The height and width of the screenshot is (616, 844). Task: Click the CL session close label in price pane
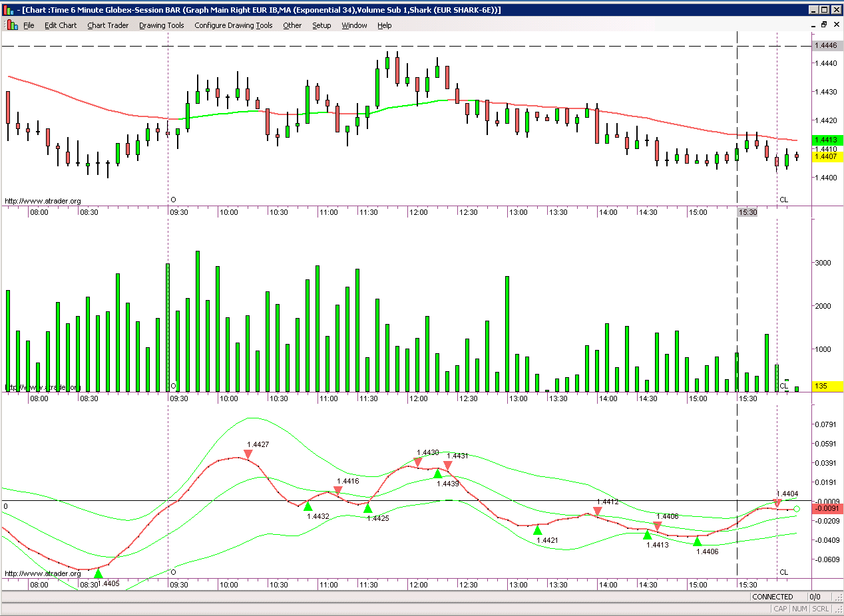[x=783, y=200]
